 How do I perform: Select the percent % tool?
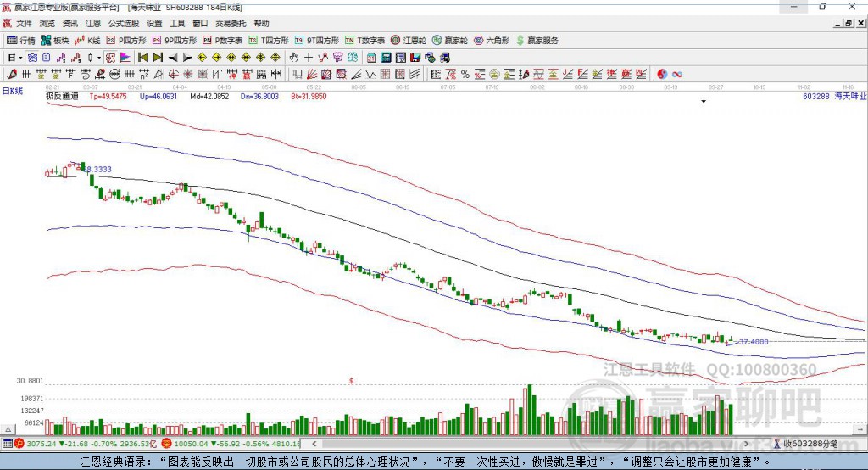click(465, 75)
